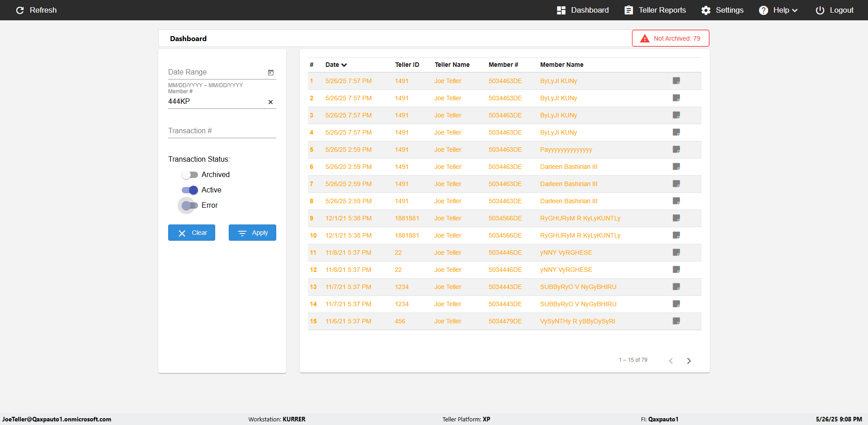This screenshot has height=425, width=868.
Task: Open note icon for row 3
Action: click(x=676, y=115)
